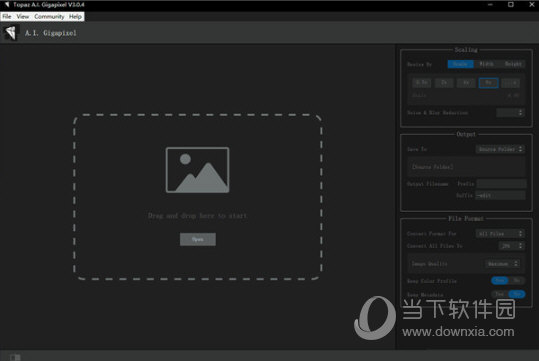Choose the highlighted 6x scale preset
Screen dimensions: 539x361
[488, 83]
